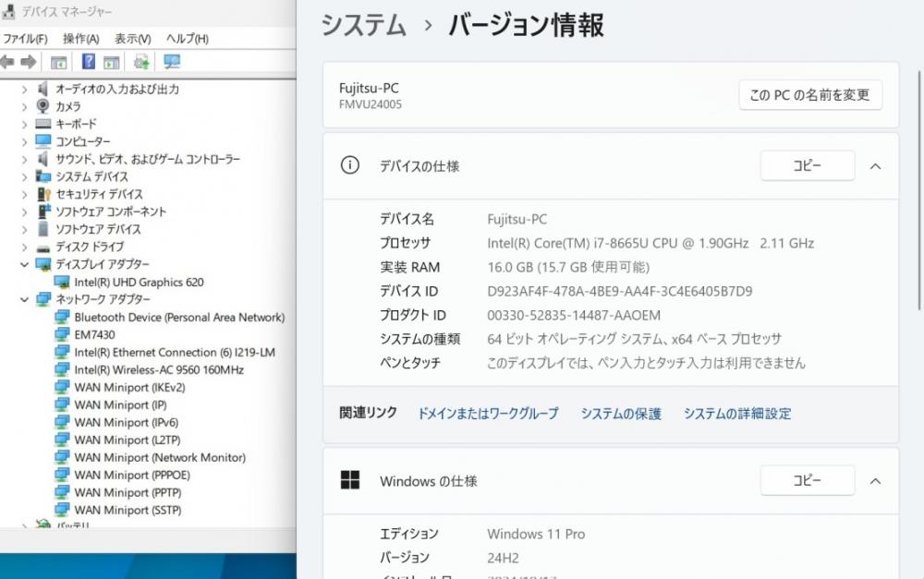Click the オーディオの入力および出力 speaker icon
This screenshot has width=924, height=579.
tap(43, 89)
